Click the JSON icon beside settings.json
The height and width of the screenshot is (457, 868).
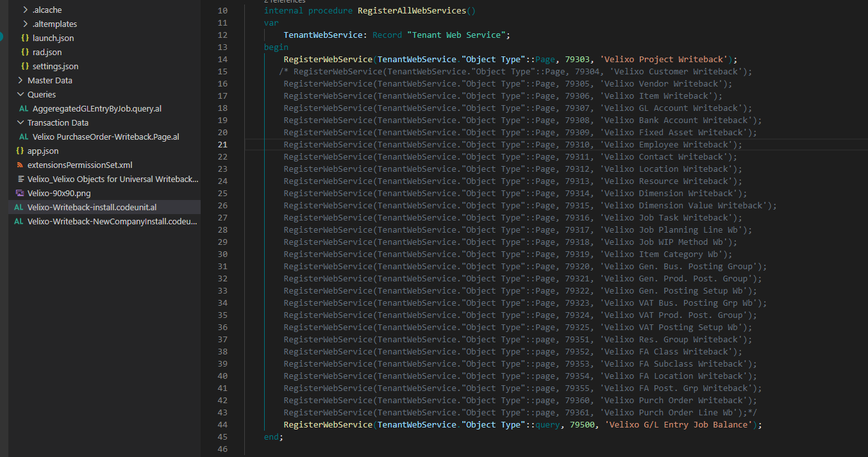pyautogui.click(x=25, y=66)
